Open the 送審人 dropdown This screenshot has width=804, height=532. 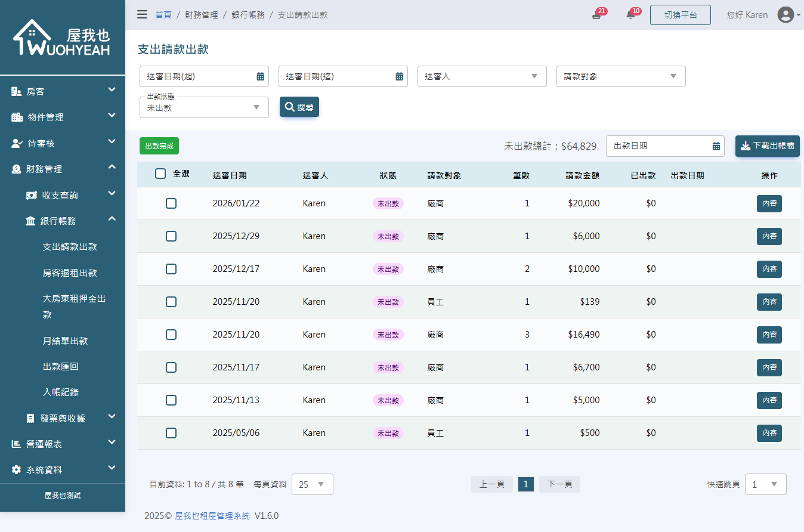[x=482, y=76]
